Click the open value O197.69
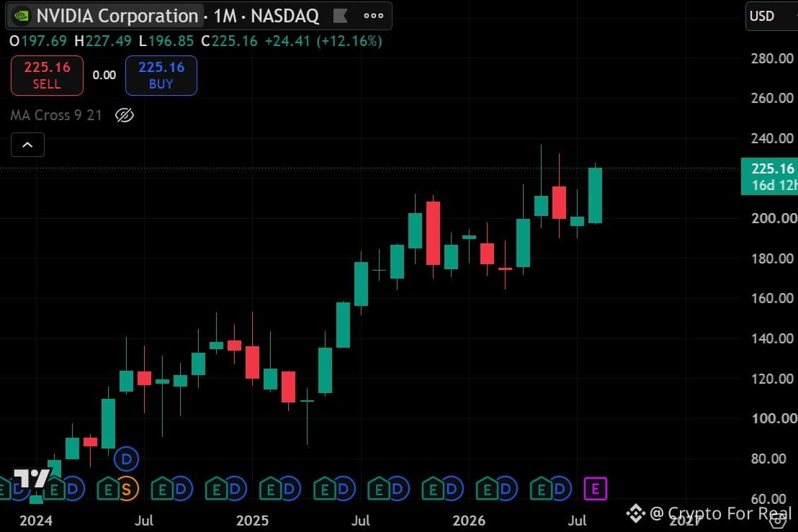The image size is (798, 532). point(38,41)
